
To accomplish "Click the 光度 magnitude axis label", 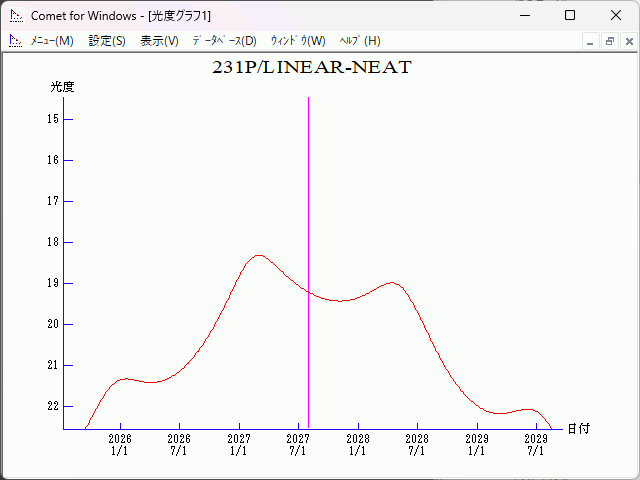I will pos(62,87).
